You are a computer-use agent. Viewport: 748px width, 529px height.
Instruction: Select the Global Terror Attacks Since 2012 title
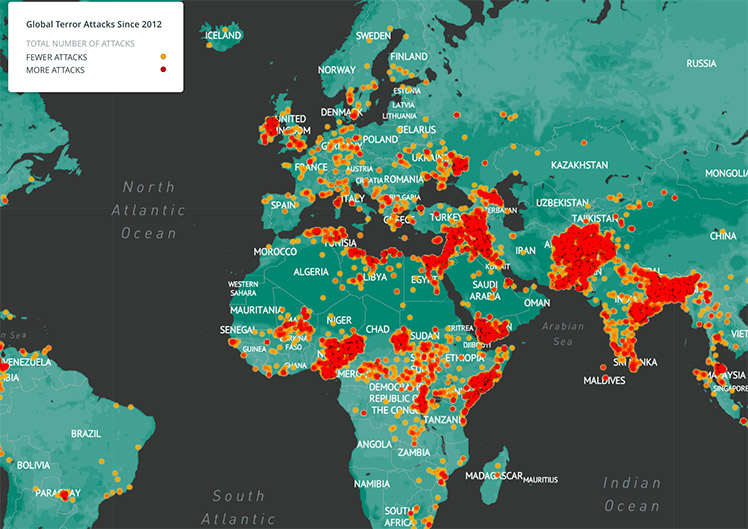[x=94, y=24]
